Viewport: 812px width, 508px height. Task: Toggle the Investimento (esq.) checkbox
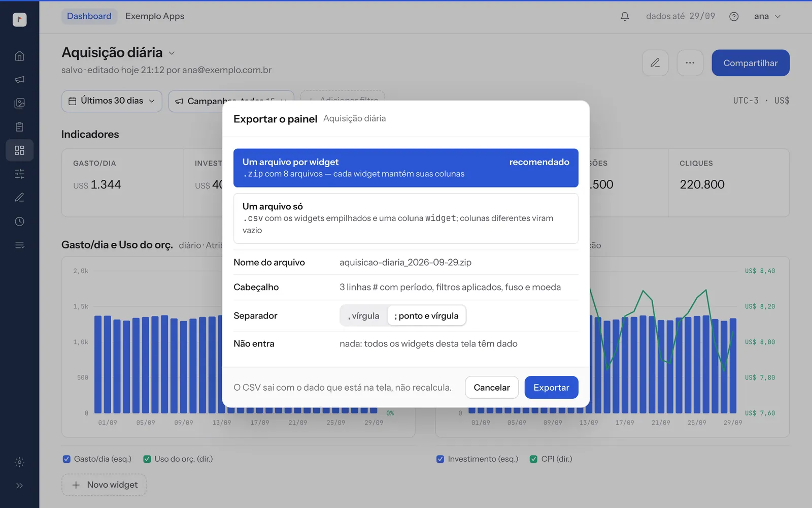(x=441, y=459)
